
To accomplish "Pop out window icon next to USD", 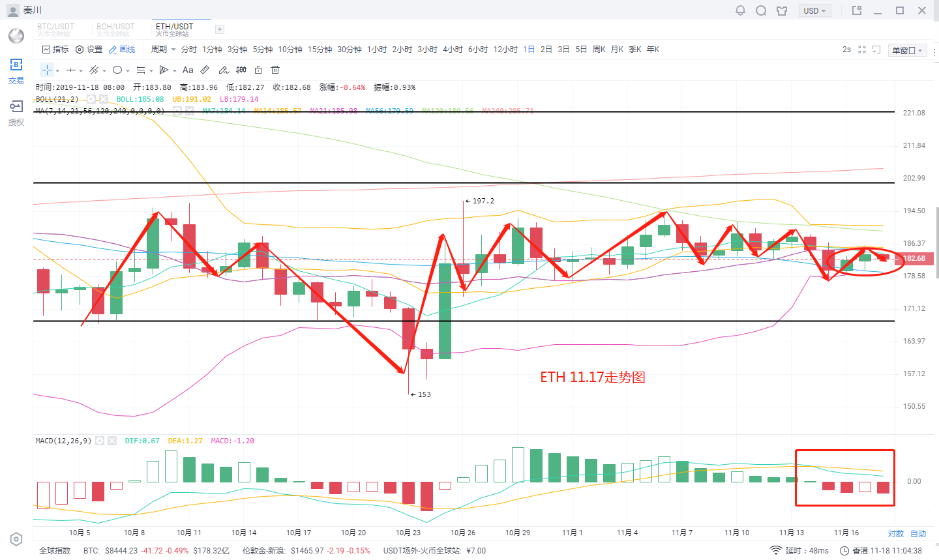I will 857,10.
